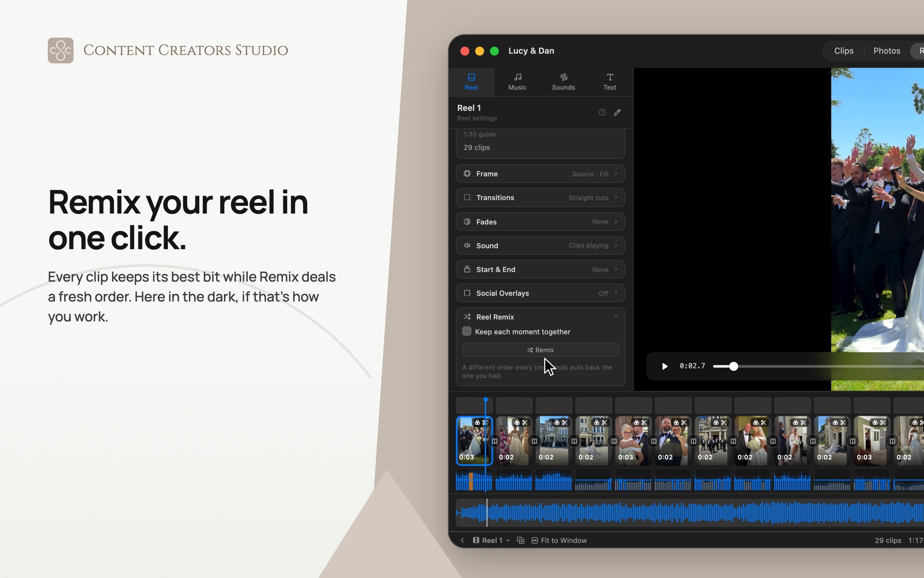Collapse the Reel Remix section chevron
Viewport: 924px width, 578px height.
tap(616, 317)
